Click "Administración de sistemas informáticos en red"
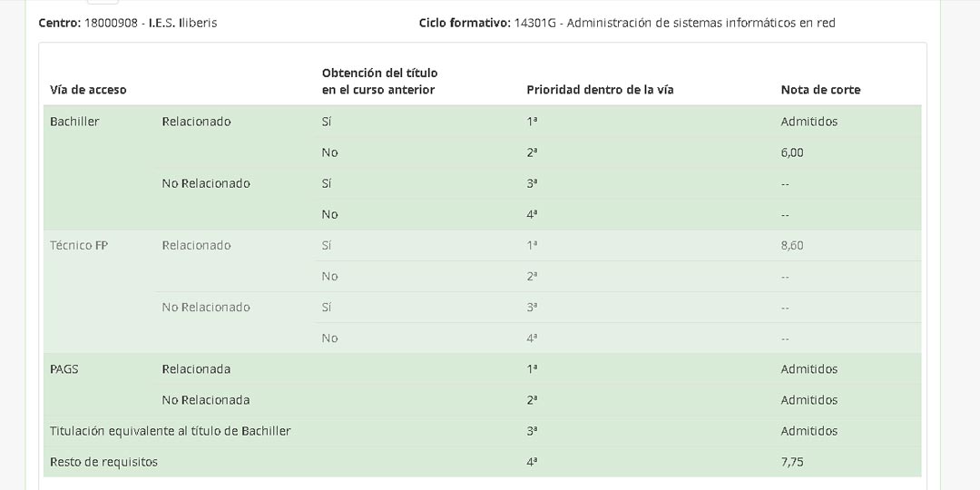Screen dimensions: 980x490 (x=701, y=23)
